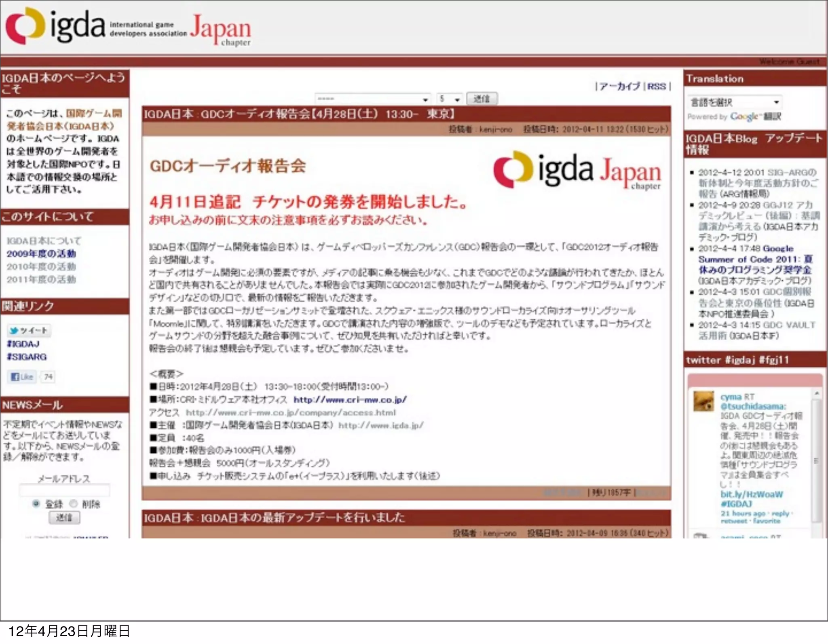Open the RSS link
828x644 pixels.
pos(657,86)
